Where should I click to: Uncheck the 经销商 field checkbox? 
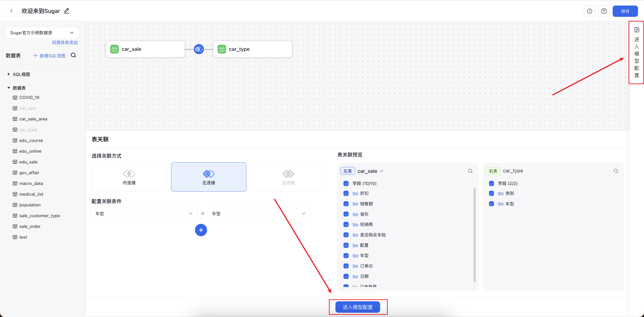pyautogui.click(x=346, y=225)
